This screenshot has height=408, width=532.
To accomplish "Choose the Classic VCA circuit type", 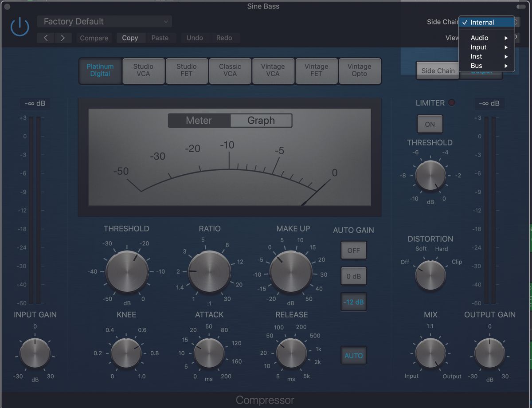I will [x=230, y=71].
